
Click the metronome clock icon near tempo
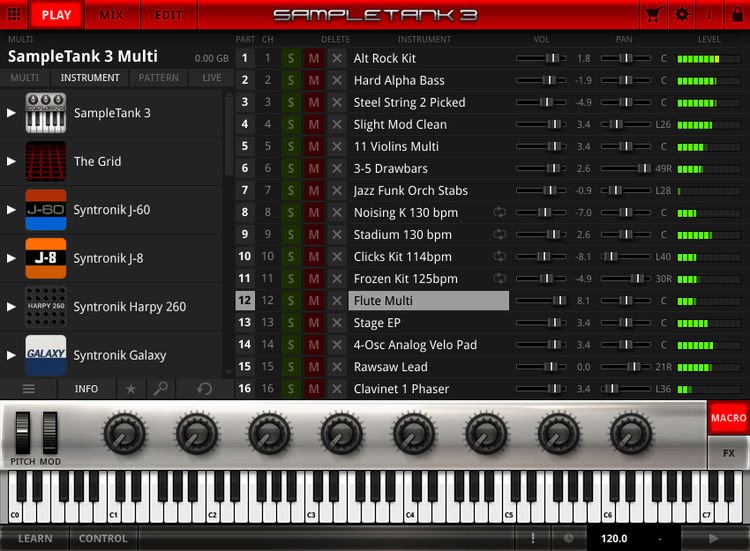(x=568, y=538)
